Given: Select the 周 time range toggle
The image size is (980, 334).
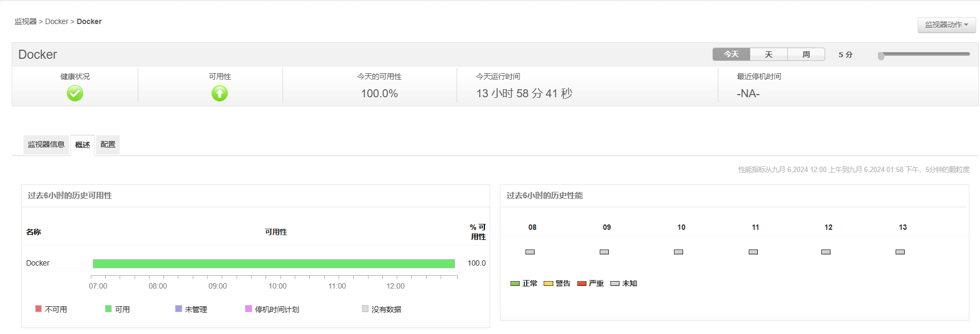Looking at the screenshot, I should click(806, 55).
